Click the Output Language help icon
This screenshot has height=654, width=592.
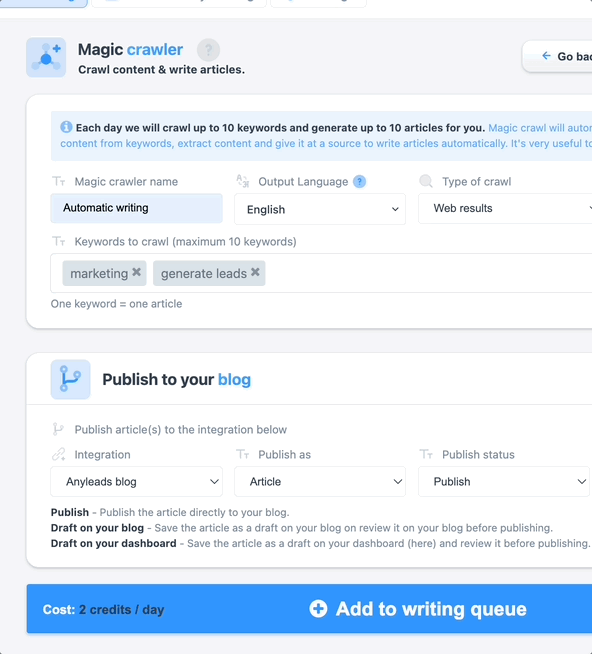point(359,182)
